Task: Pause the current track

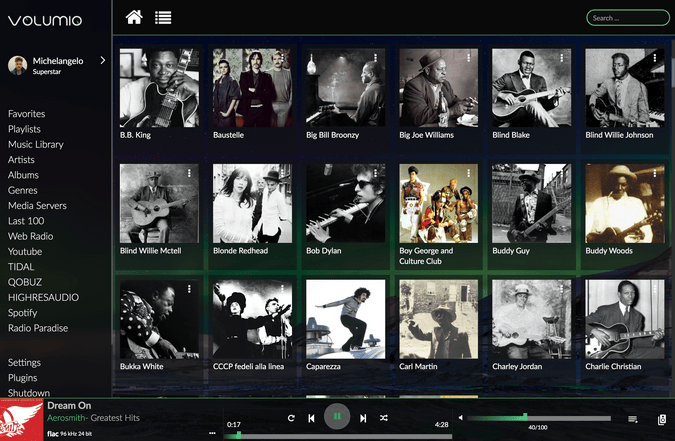Action: click(337, 417)
